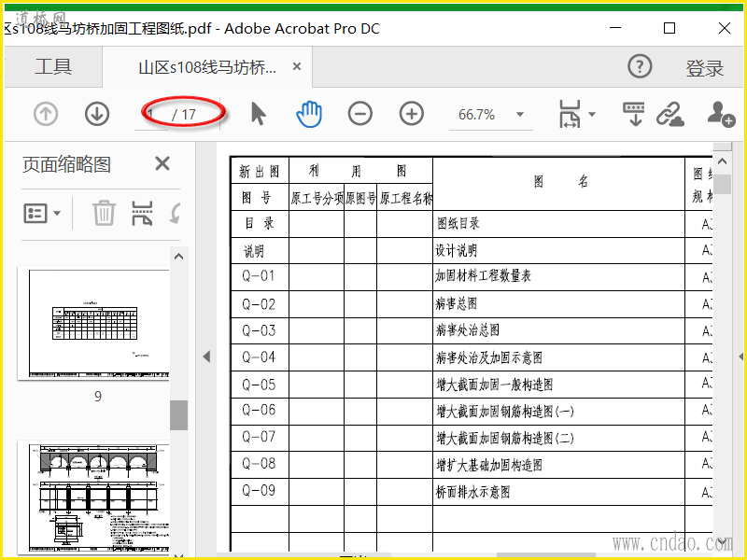This screenshot has width=747, height=560.
Task: Open thumbnail options list dropdown
Action: [42, 213]
